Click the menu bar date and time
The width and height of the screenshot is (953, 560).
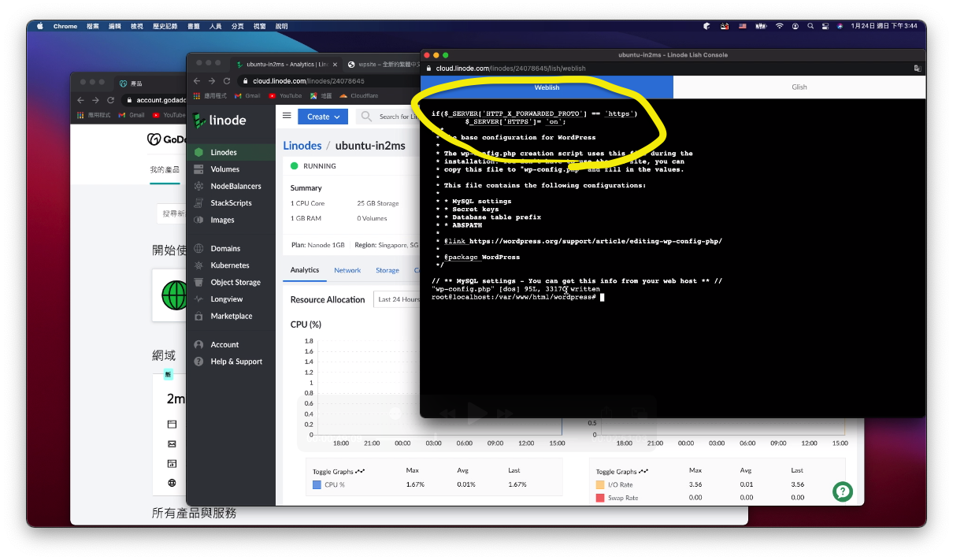884,26
